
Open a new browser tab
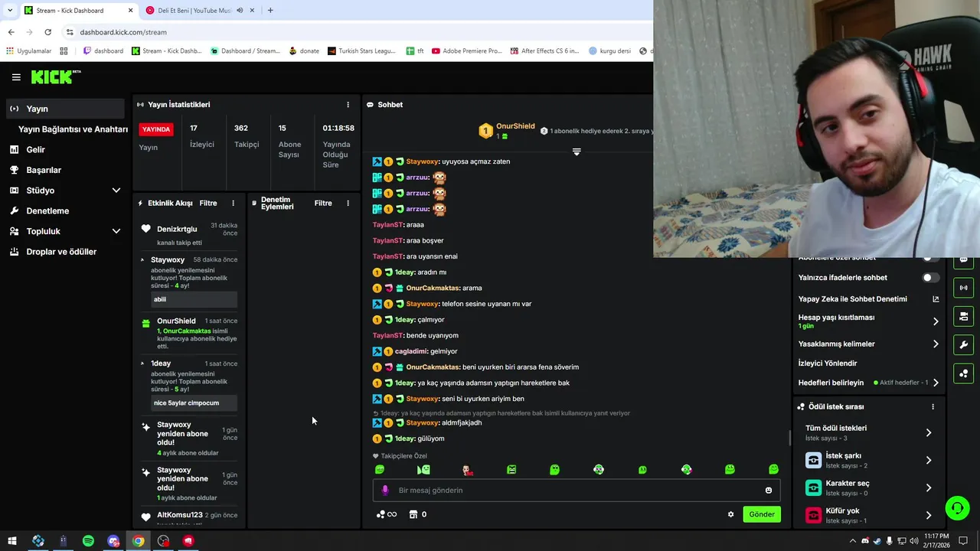pyautogui.click(x=270, y=11)
